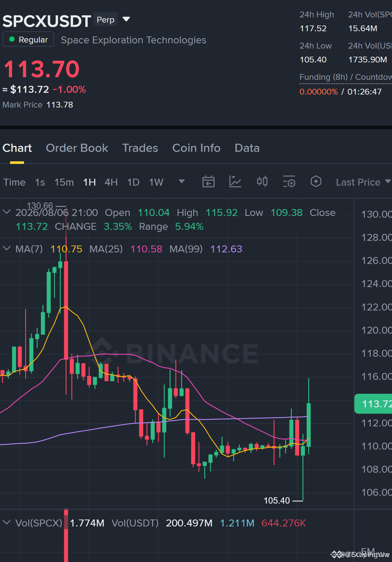Click the MA(25) value 110.58
This screenshot has height=562, width=392.
146,249
